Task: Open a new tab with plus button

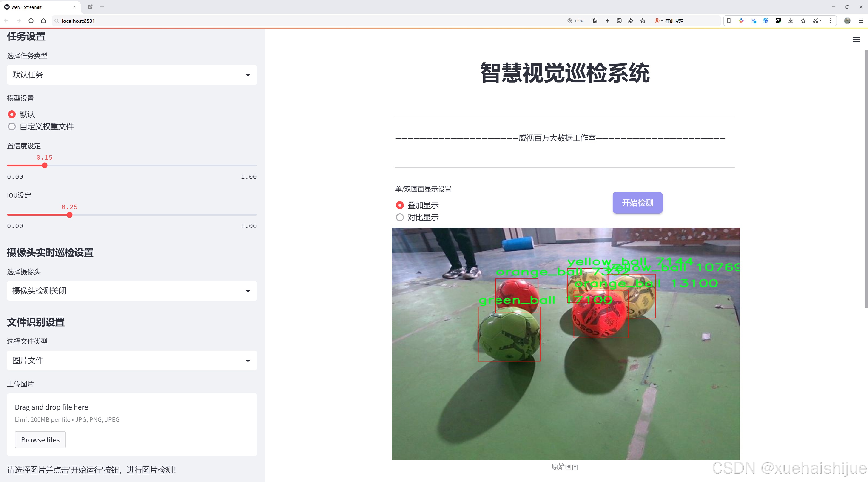Action: pos(102,7)
